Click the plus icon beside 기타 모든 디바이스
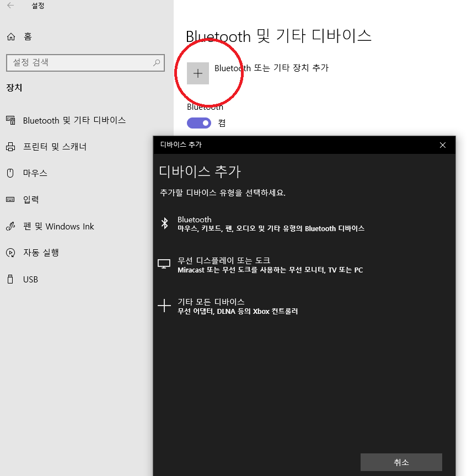The height and width of the screenshot is (476, 467). 164,306
